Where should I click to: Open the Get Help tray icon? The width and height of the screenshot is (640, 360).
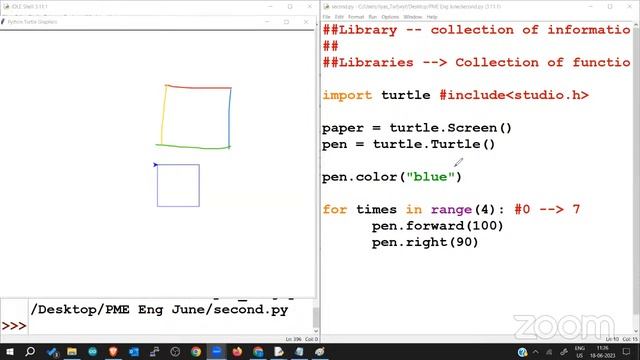point(522,352)
